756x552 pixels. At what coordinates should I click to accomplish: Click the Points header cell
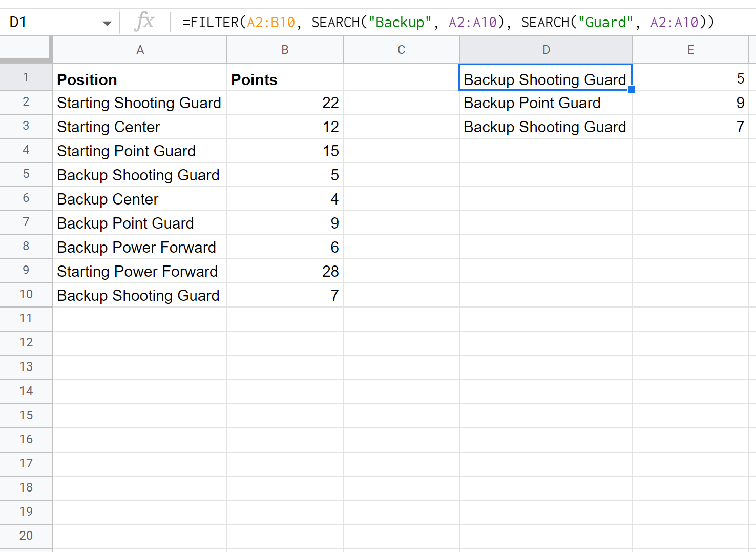click(285, 78)
